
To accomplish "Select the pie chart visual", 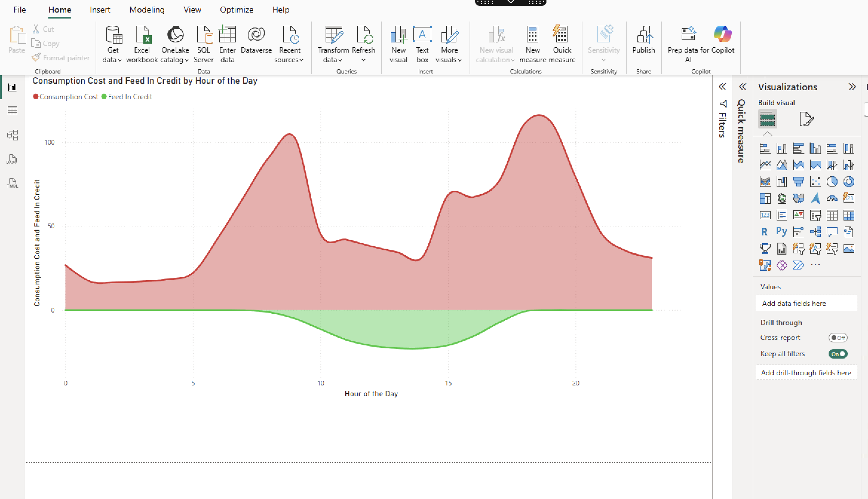I will [832, 182].
